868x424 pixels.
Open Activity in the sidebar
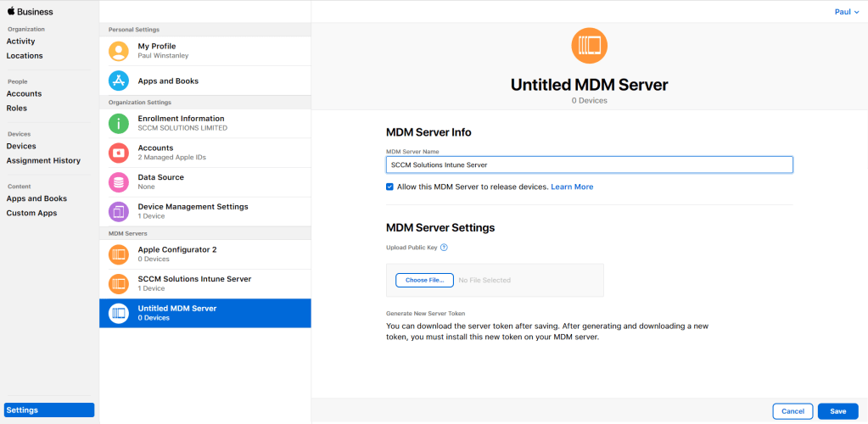click(20, 42)
